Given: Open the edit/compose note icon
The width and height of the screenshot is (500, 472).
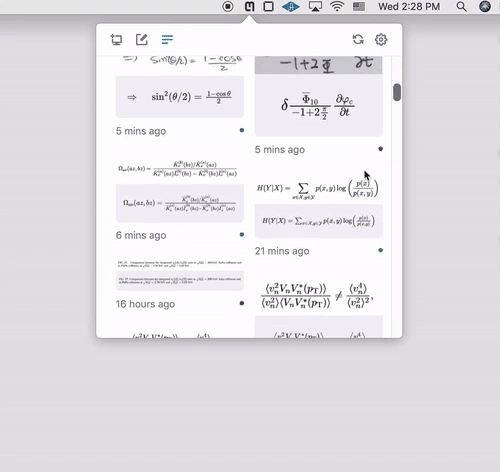Looking at the screenshot, I should (142, 39).
